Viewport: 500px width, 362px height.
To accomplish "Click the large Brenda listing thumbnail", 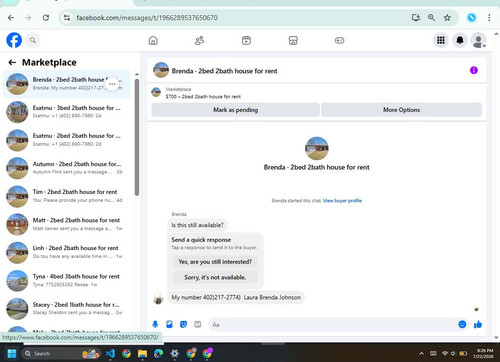I will 317,148.
